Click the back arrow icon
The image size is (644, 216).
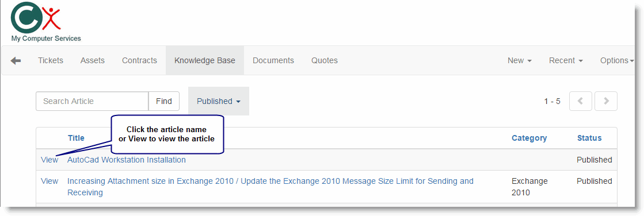(x=16, y=61)
